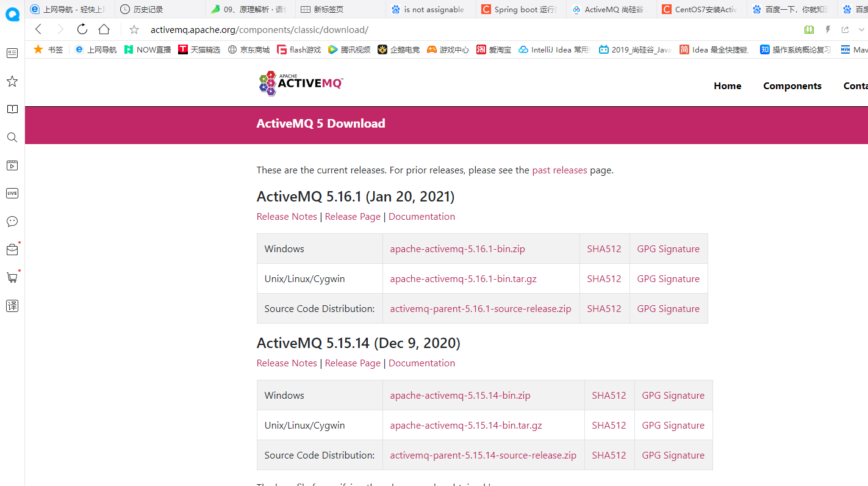868x486 pixels.
Task: Open the sidebar shopping cart icon
Action: [x=12, y=278]
